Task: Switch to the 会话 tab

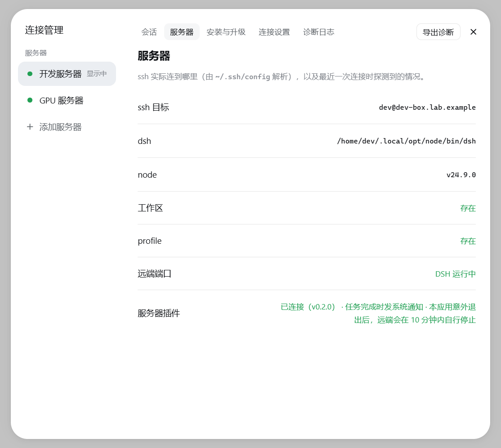Action: tap(149, 32)
